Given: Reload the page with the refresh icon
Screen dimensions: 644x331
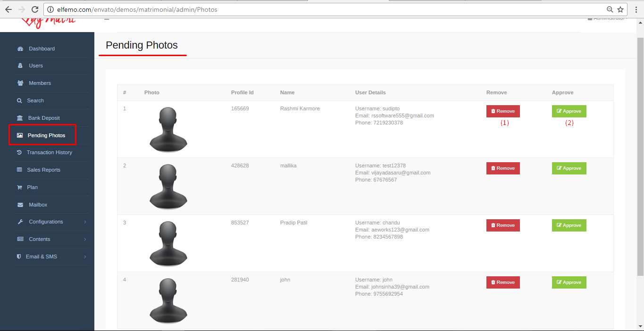Looking at the screenshot, I should tap(35, 9).
